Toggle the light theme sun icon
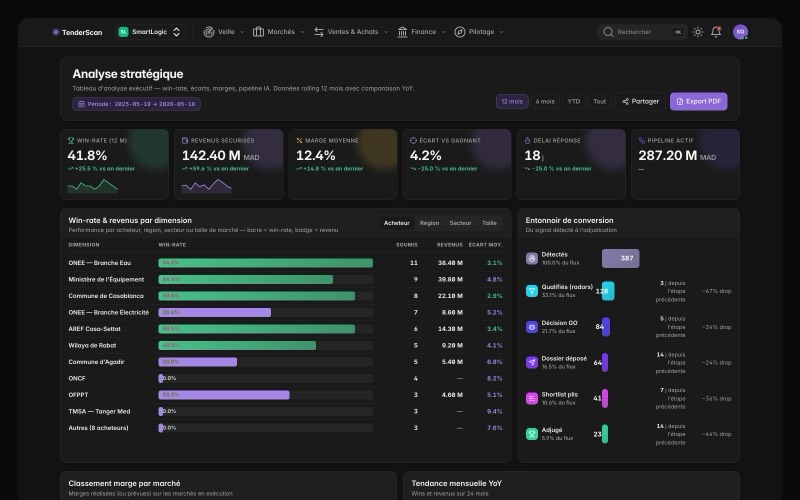Screen dimensions: 800x500 pyautogui.click(x=698, y=32)
